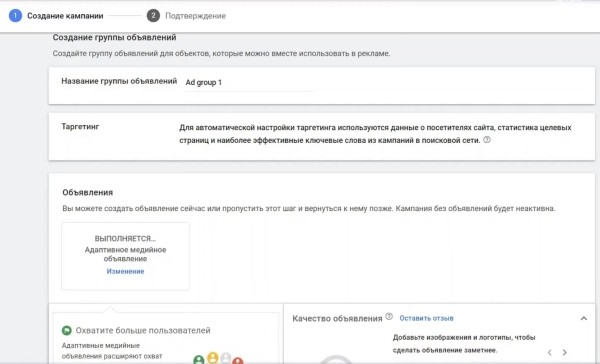This screenshot has height=364, width=600.
Task: Open the Адаптивное медийное объявление card
Action: (x=125, y=256)
